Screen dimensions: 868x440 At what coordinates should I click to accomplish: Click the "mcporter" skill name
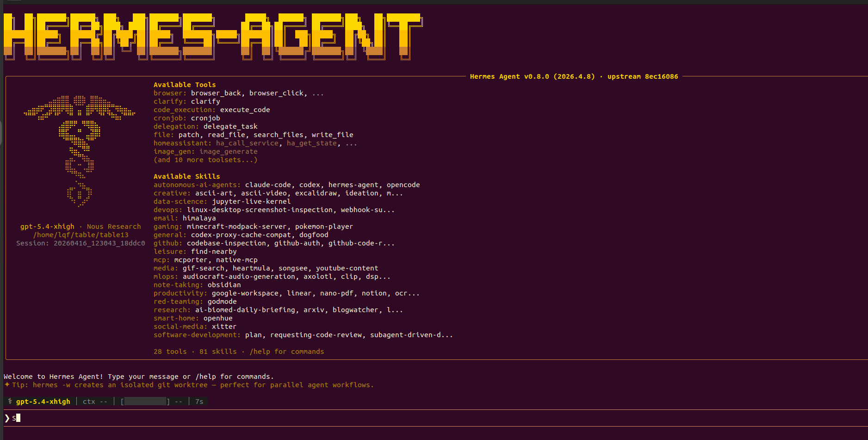191,260
